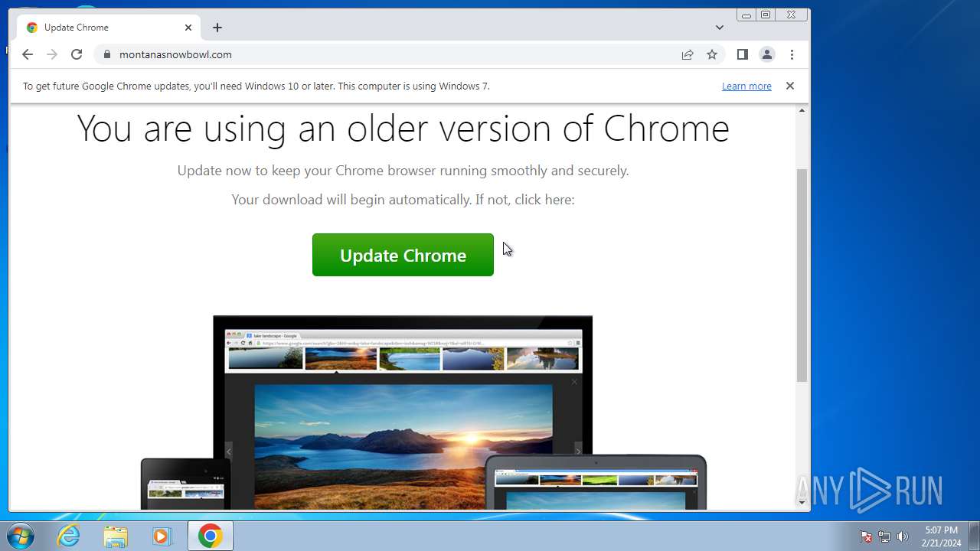The width and height of the screenshot is (980, 551).
Task: Select the Chrome taskbar button
Action: 211,536
